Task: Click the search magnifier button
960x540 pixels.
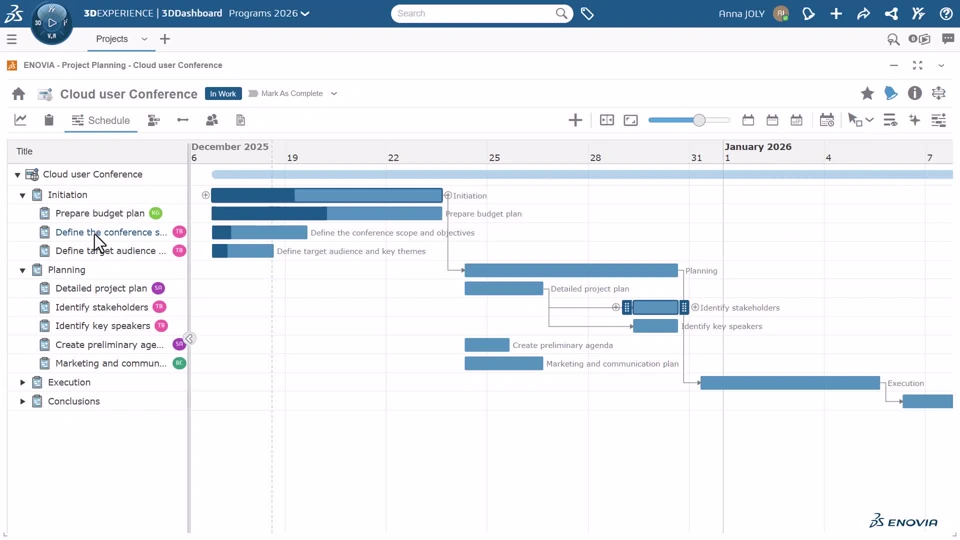Action: [x=561, y=13]
